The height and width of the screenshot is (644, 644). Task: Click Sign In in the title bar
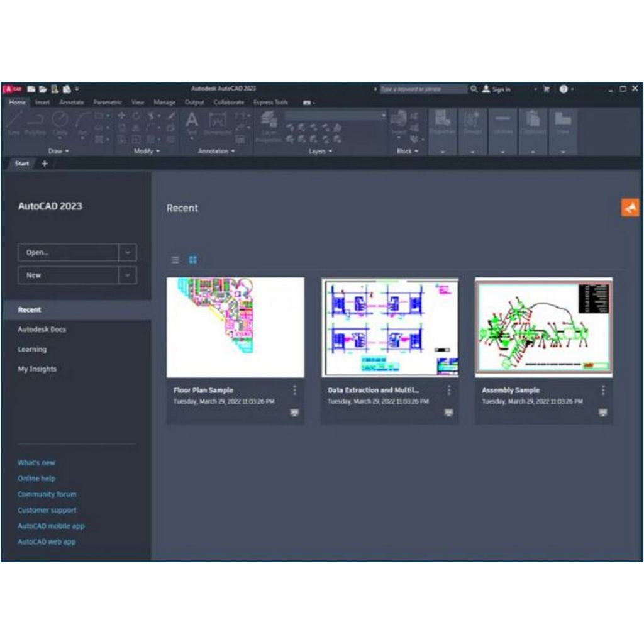[x=496, y=89]
